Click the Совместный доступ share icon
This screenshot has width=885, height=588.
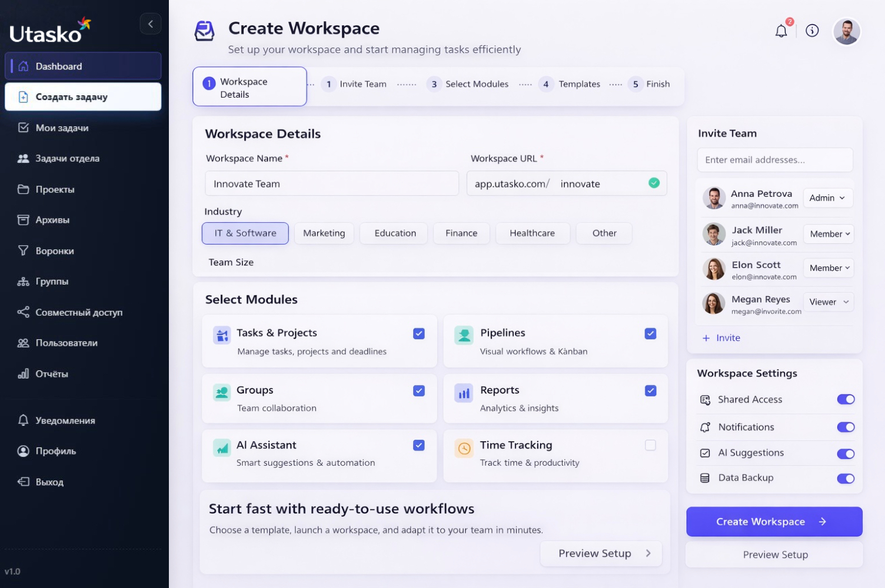23,312
